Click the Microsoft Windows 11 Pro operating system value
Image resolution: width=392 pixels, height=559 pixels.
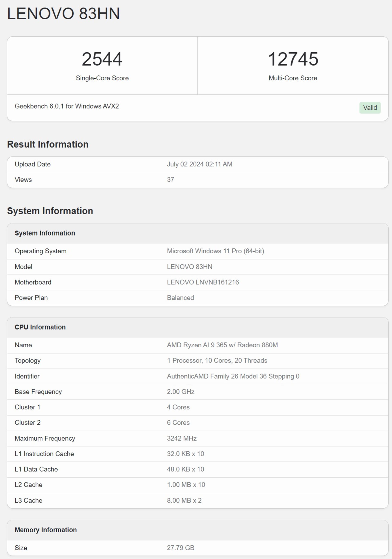point(215,251)
